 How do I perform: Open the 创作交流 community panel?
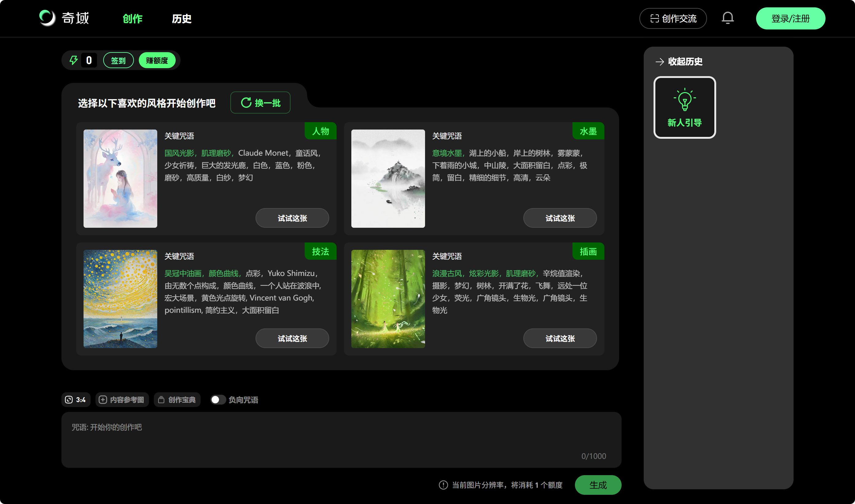coord(672,18)
